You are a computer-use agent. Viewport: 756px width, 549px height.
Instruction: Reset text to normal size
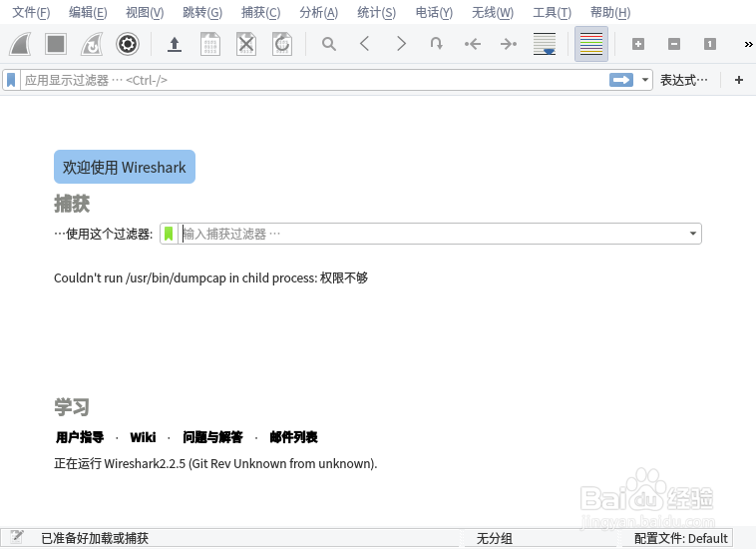[710, 44]
